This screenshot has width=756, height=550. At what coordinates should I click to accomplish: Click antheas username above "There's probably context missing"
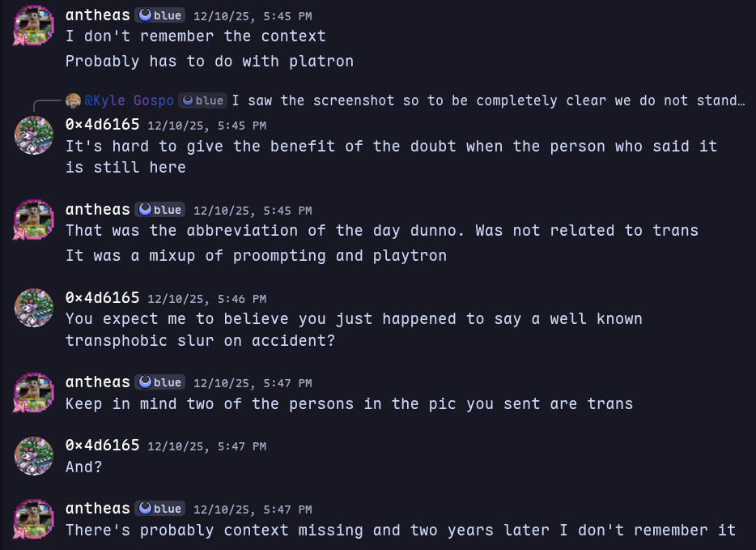98,508
